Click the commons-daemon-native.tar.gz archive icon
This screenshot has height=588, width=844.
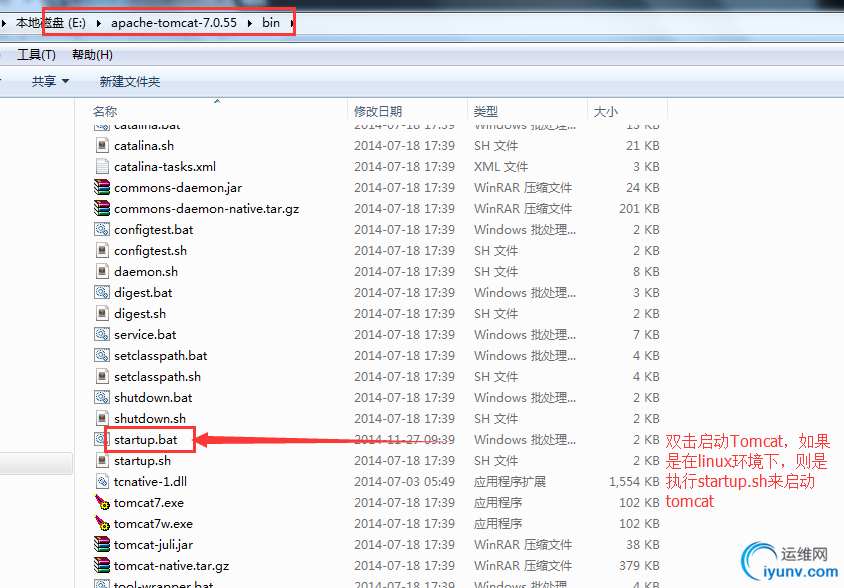click(x=102, y=208)
